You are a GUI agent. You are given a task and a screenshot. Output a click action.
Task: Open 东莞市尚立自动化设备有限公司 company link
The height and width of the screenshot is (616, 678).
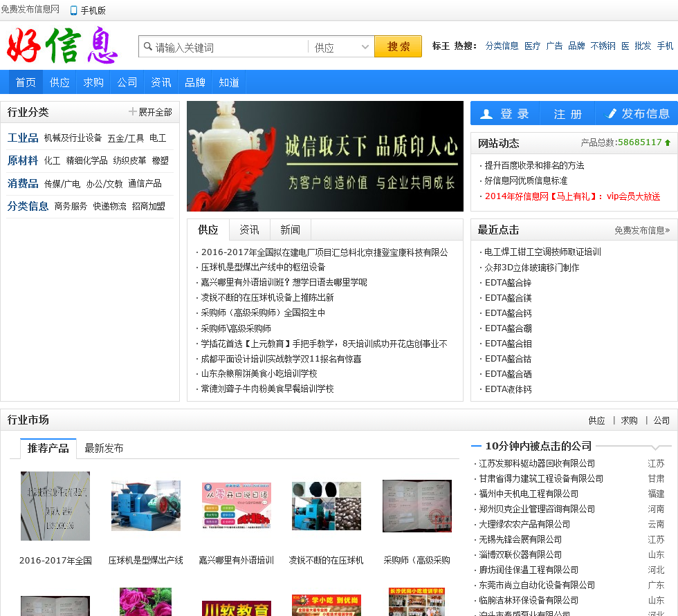click(537, 586)
